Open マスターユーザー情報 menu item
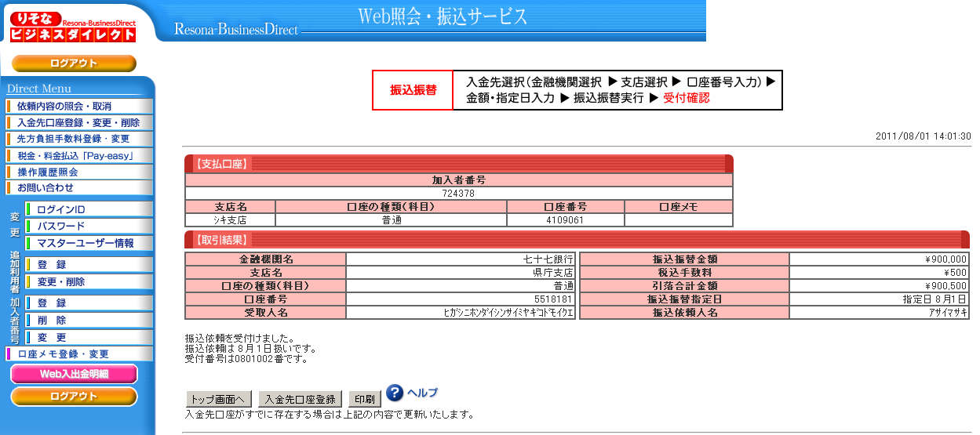980x435 pixels. tap(89, 243)
